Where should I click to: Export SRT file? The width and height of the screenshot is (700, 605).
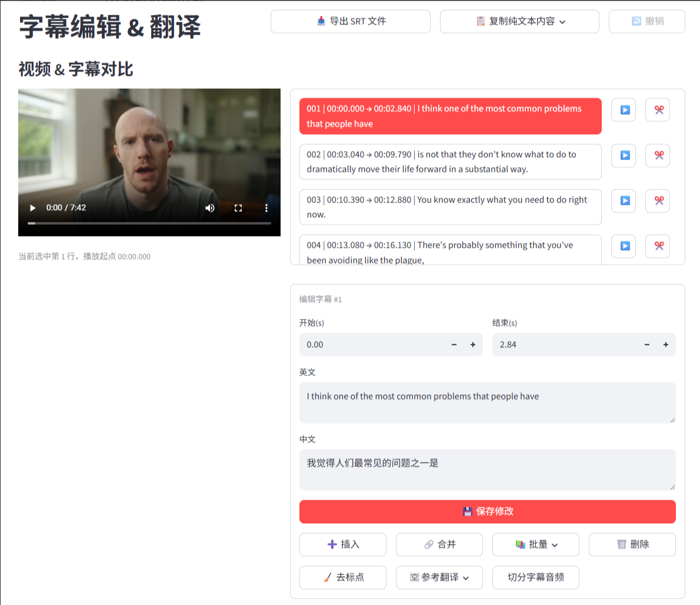(x=351, y=21)
